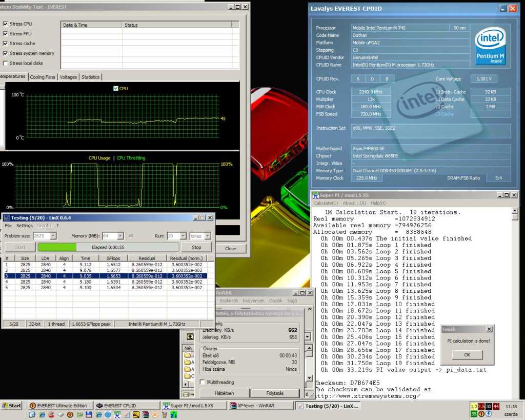The width and height of the screenshot is (525, 420).
Task: Disable the Stress CPU checkbox
Action: (6, 24)
